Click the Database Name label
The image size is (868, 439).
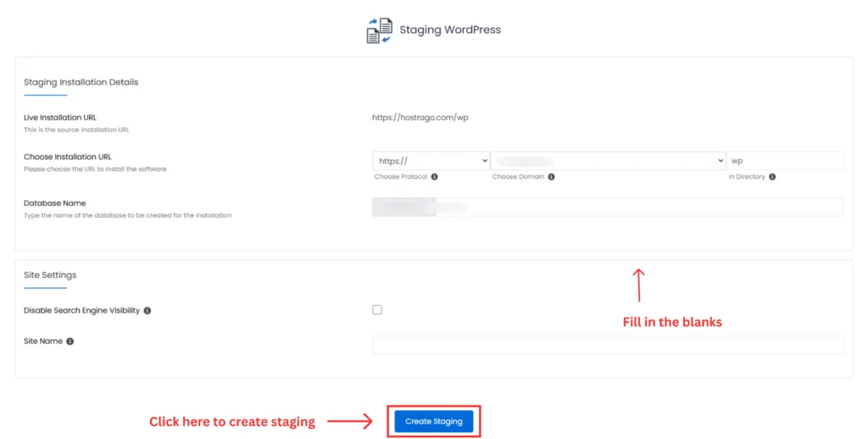55,203
